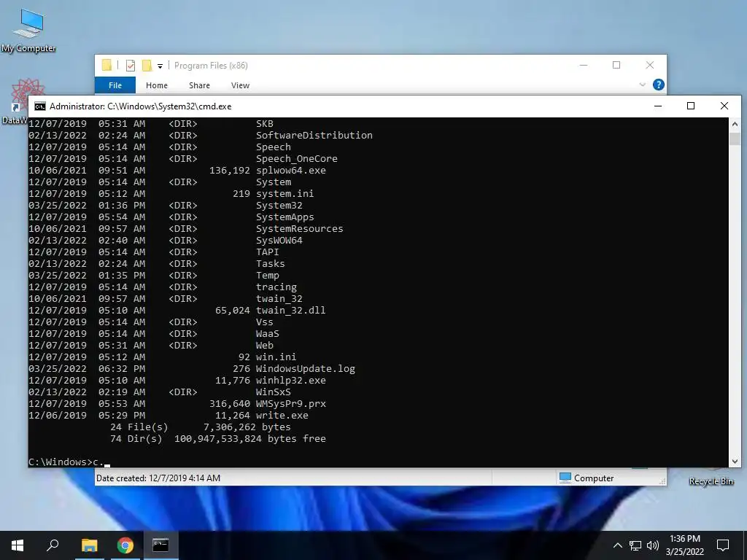Image resolution: width=747 pixels, height=560 pixels.
Task: Click the Date created status text
Action: pyautogui.click(x=158, y=478)
